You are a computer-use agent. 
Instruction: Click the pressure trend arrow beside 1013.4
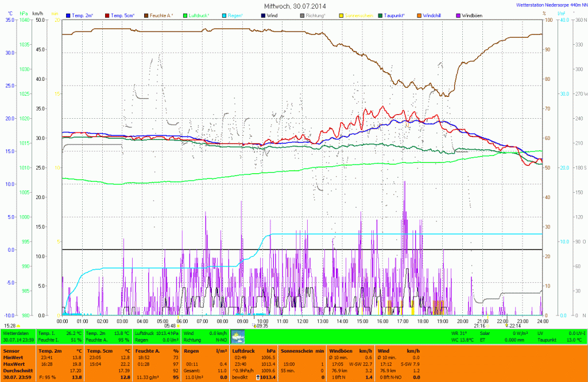tap(258, 377)
